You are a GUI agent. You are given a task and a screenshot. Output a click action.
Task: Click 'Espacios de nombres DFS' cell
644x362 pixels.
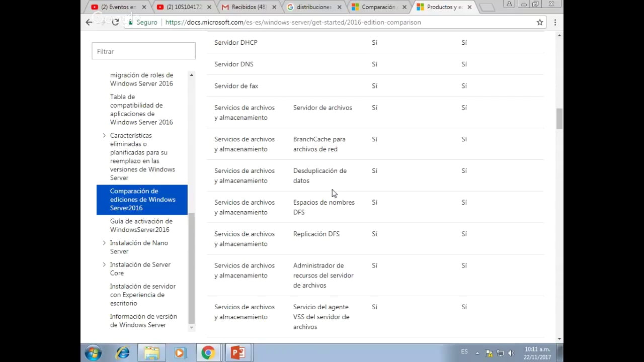click(x=324, y=207)
